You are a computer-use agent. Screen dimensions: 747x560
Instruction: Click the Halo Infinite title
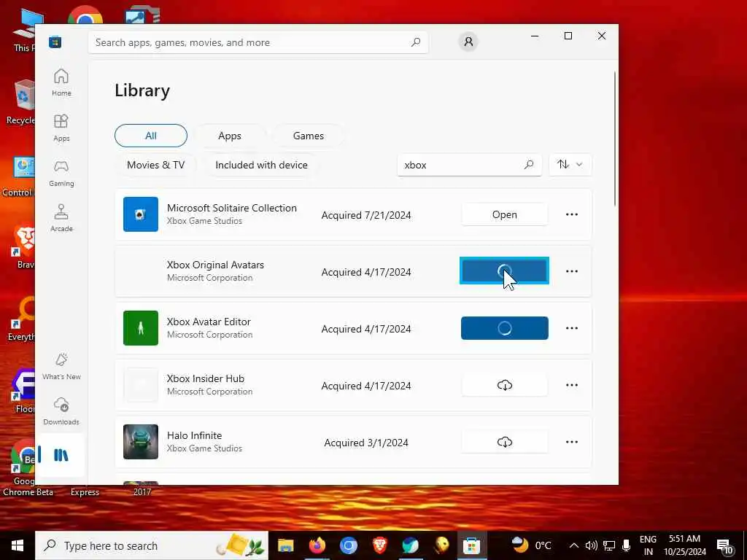point(194,435)
